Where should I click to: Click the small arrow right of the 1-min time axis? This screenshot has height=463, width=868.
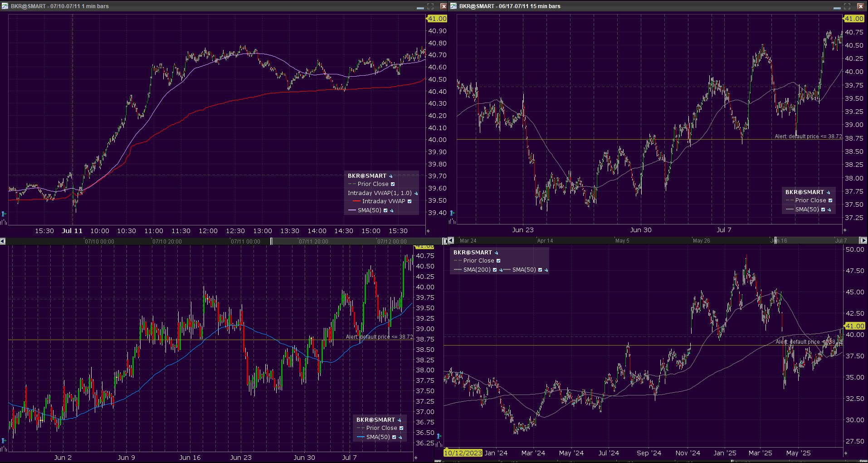(x=428, y=231)
